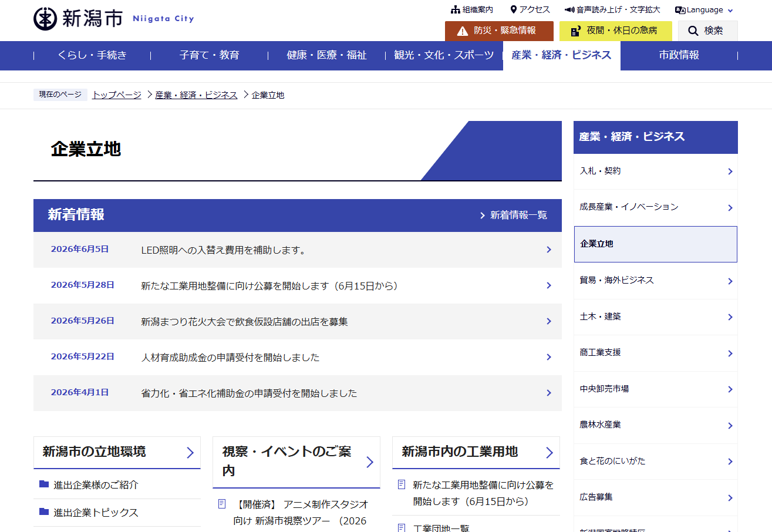Click the 夜間・休日の急病 button

pos(616,31)
